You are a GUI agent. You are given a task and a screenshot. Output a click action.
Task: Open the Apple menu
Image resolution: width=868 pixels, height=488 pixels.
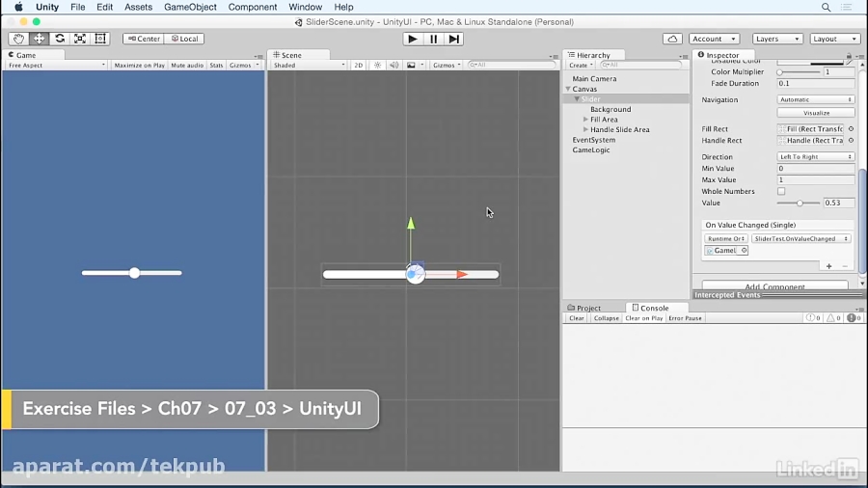coord(18,7)
